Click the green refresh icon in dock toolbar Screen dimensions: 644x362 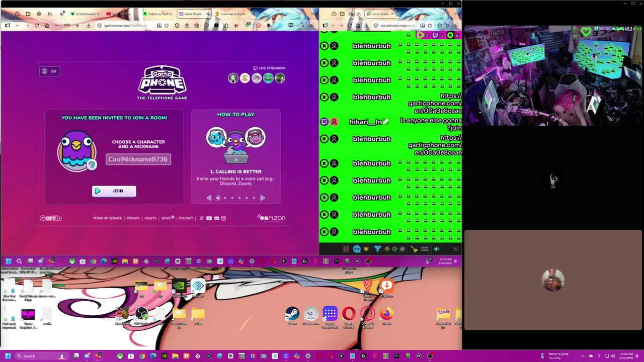[x=394, y=249]
